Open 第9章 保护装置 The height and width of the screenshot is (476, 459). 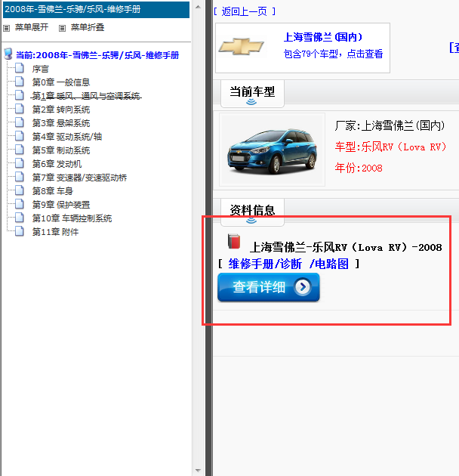point(61,205)
